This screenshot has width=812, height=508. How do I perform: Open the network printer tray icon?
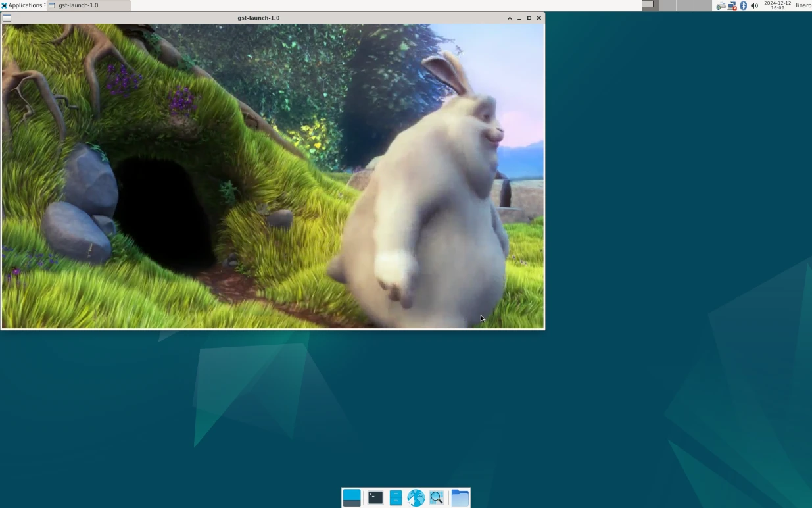pos(721,5)
